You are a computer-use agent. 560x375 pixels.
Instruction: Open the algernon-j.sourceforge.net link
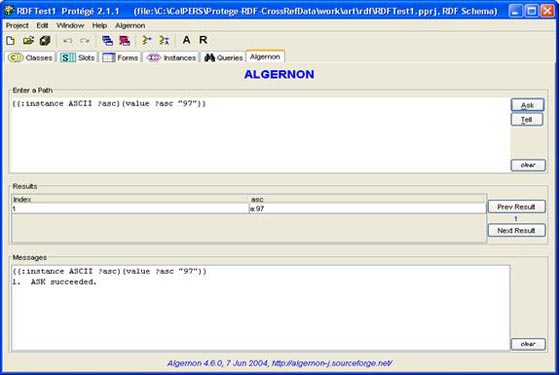tap(332, 363)
